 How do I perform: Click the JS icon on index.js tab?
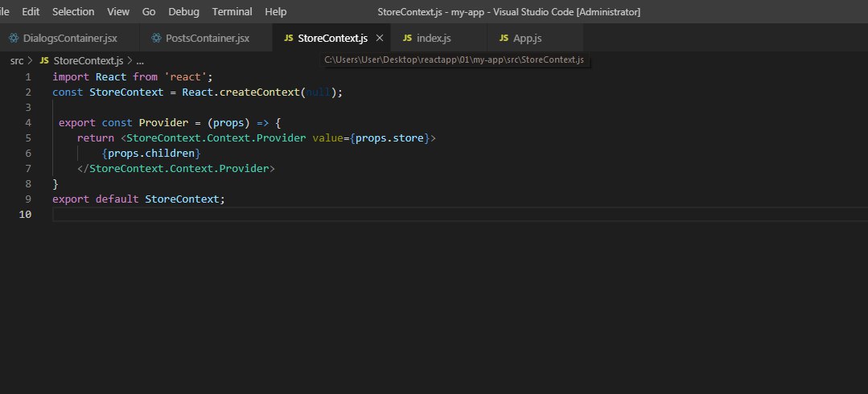pos(407,39)
